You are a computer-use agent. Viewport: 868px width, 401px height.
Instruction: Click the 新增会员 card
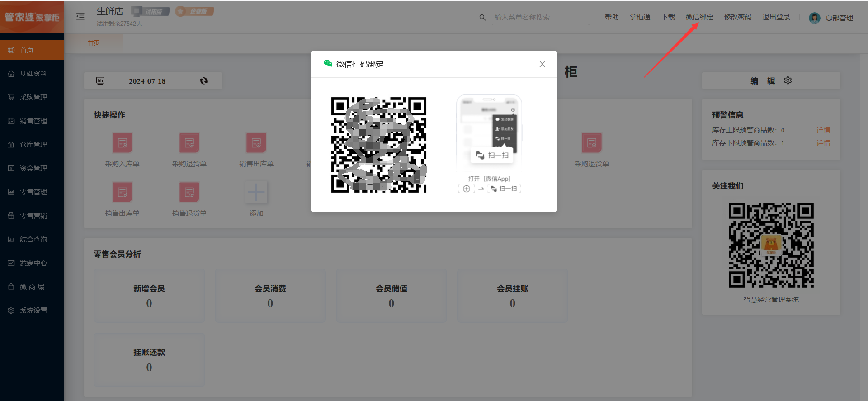coord(149,296)
